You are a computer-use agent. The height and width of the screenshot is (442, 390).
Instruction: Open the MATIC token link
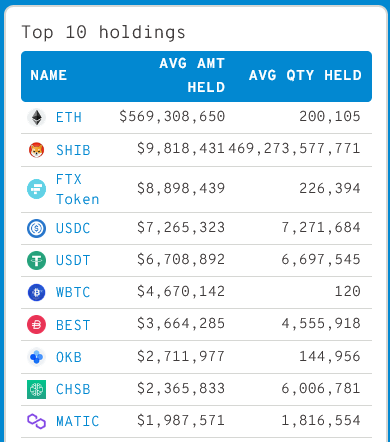(x=77, y=421)
